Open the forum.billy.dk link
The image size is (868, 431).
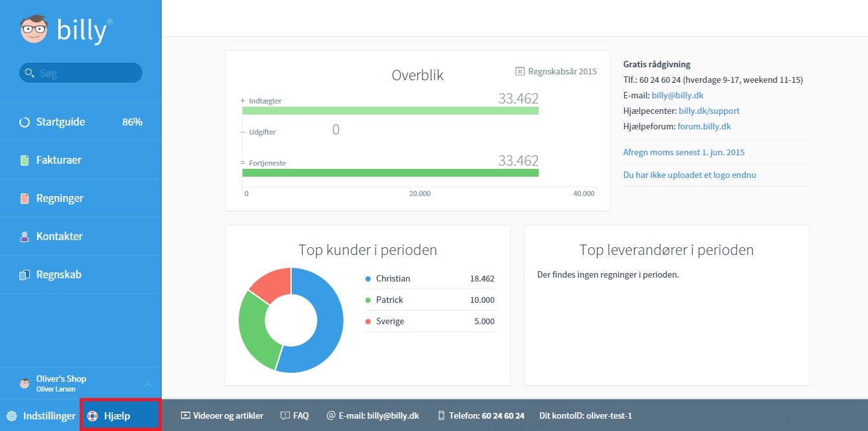click(x=704, y=126)
